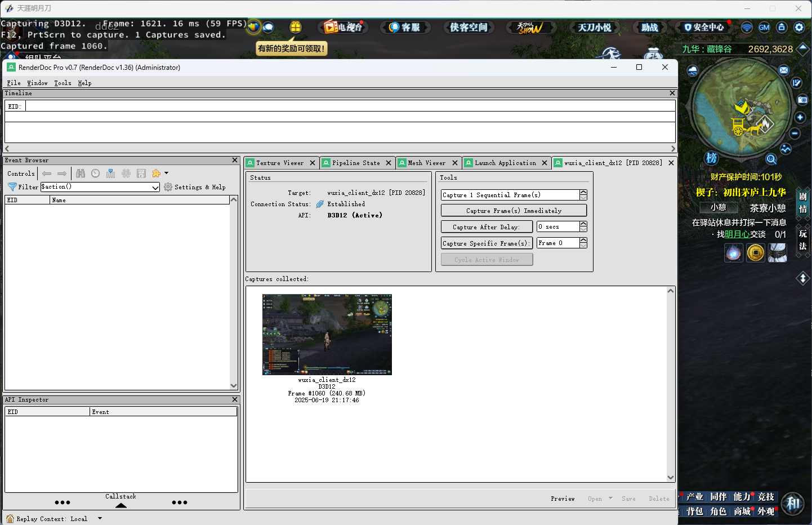This screenshot has width=812, height=525.
Task: Click the 剧情 side tab in game
Action: pos(803,203)
